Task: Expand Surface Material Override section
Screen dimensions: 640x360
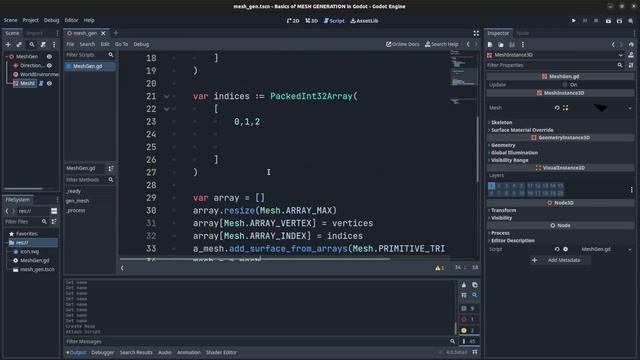Action: (x=522, y=130)
